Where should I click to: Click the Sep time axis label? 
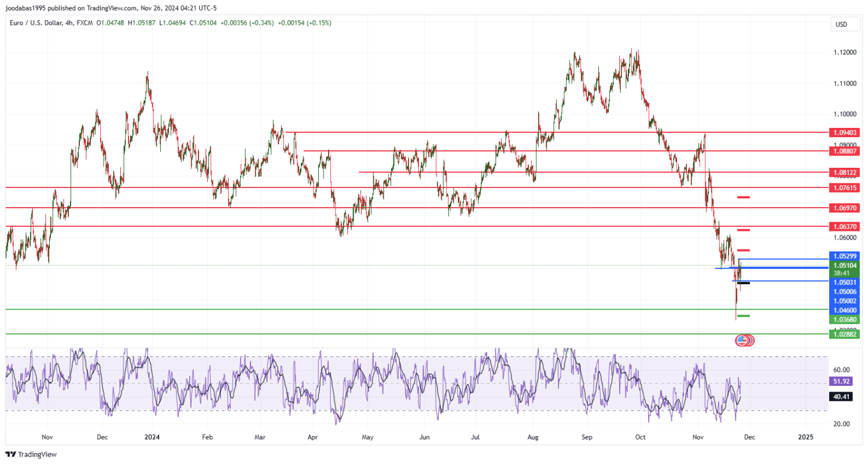pyautogui.click(x=587, y=437)
